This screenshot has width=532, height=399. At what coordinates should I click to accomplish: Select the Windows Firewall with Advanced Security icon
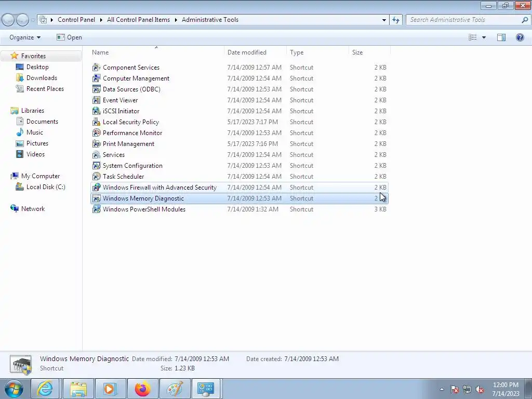96,187
